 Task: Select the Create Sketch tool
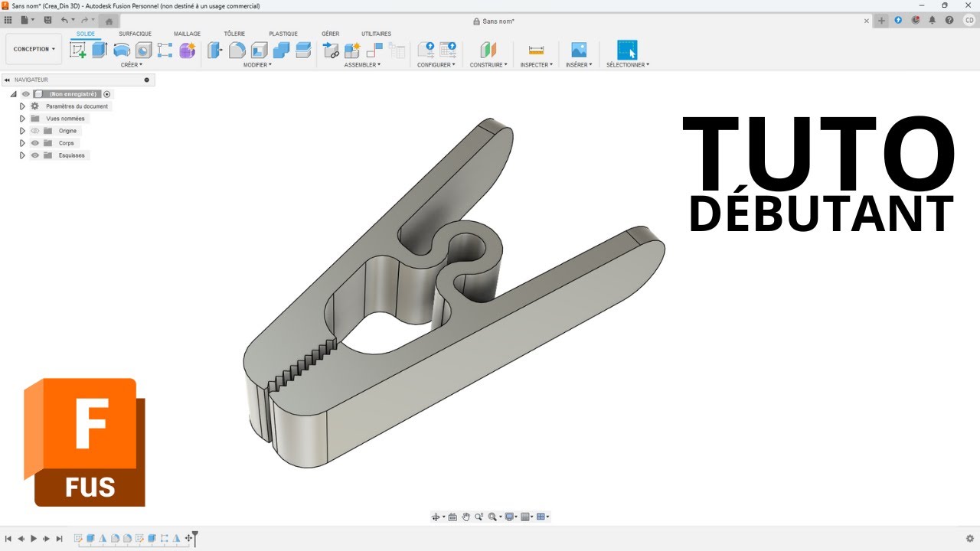point(78,51)
